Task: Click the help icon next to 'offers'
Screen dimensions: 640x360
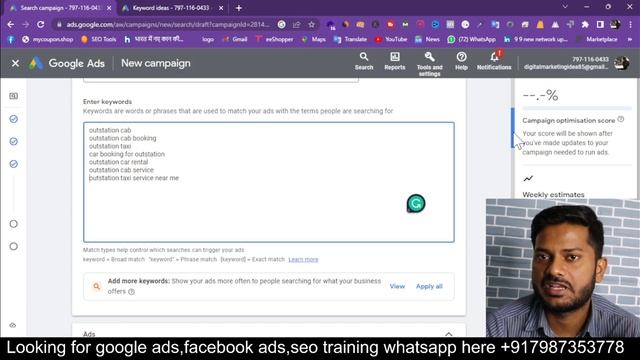Action: point(131,292)
